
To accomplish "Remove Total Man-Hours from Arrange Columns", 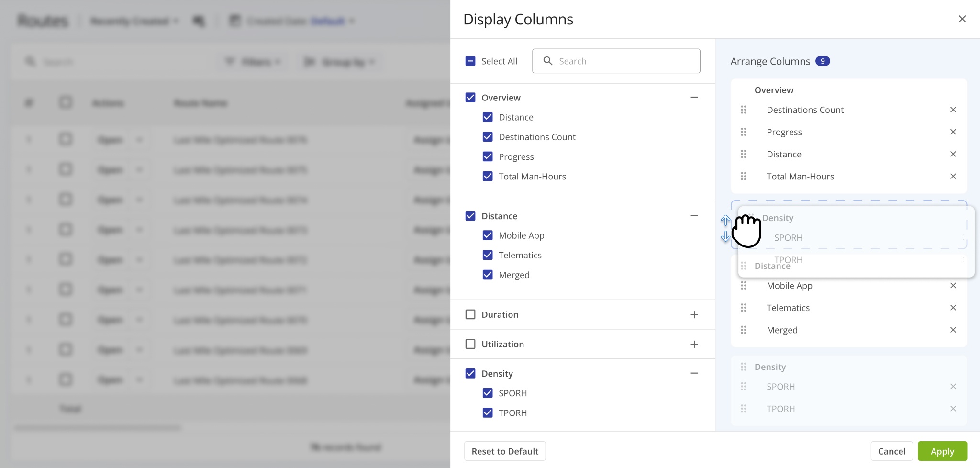I will pos(953,176).
